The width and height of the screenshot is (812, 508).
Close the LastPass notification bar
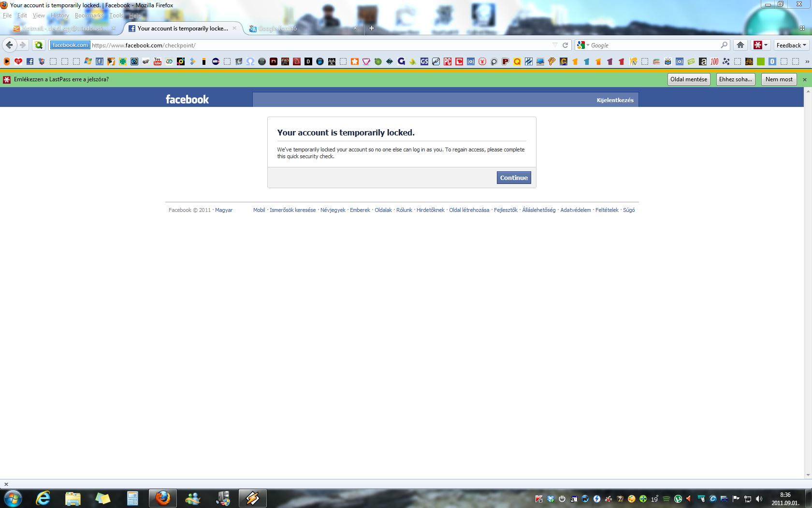(x=805, y=79)
